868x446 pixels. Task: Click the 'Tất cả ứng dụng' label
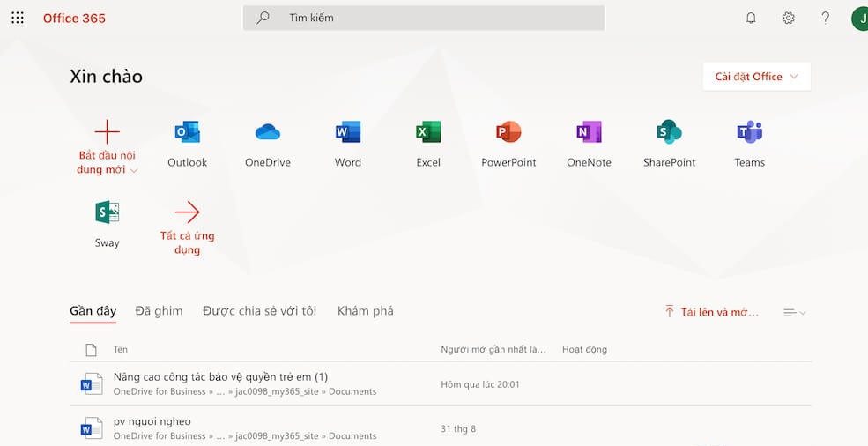tap(187, 242)
